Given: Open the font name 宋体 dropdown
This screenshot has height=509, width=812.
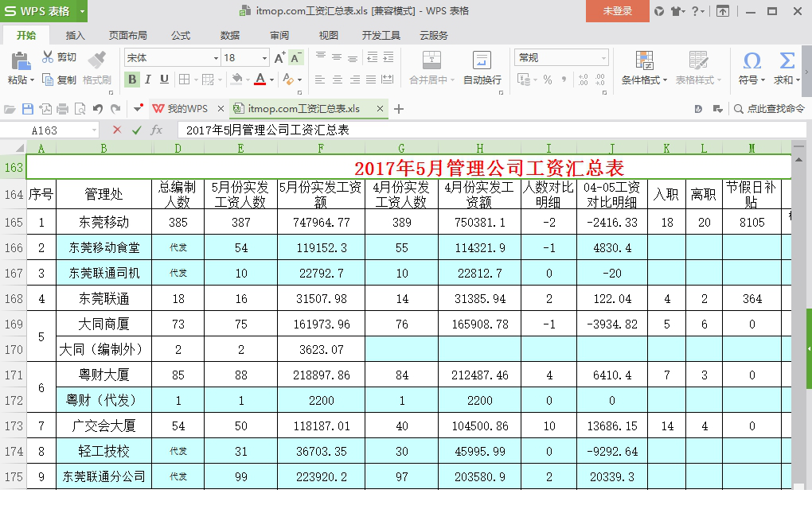Looking at the screenshot, I should coord(216,58).
